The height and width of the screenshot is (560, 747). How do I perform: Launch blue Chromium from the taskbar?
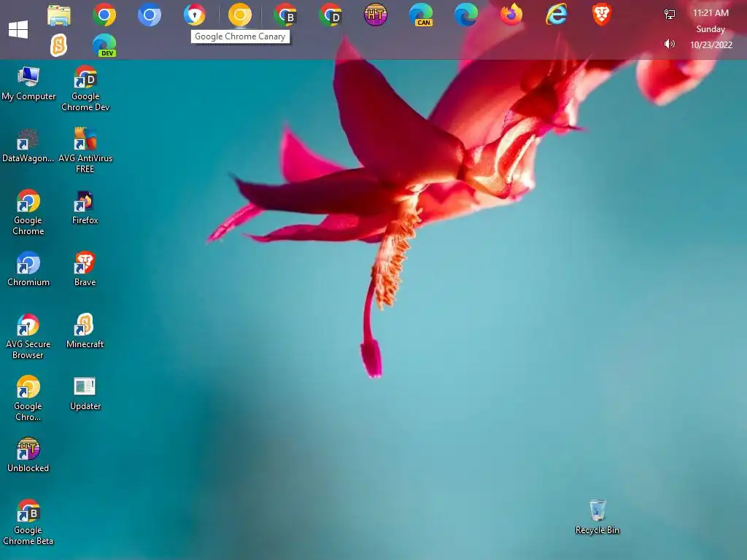click(150, 15)
